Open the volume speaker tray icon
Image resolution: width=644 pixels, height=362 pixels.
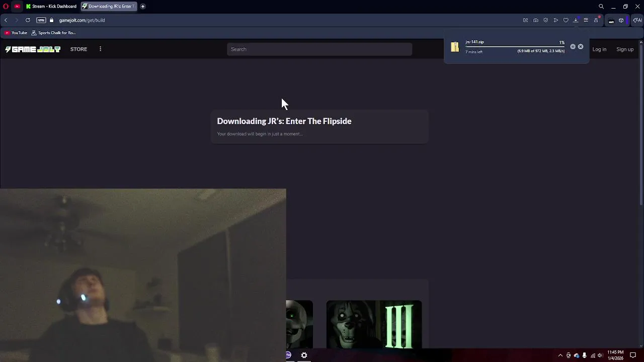[x=600, y=355]
